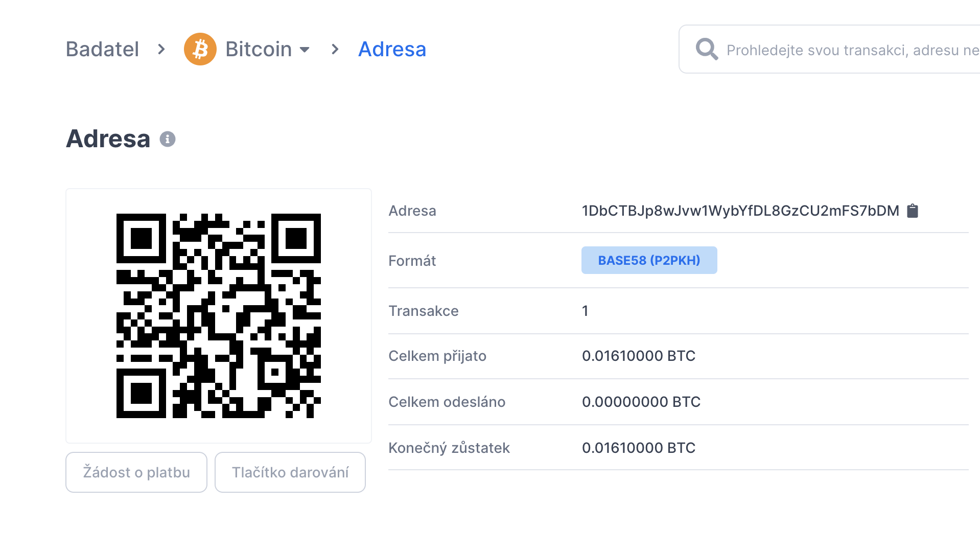The image size is (980, 550).
Task: Copy address with the clipboard icon
Action: tap(912, 211)
